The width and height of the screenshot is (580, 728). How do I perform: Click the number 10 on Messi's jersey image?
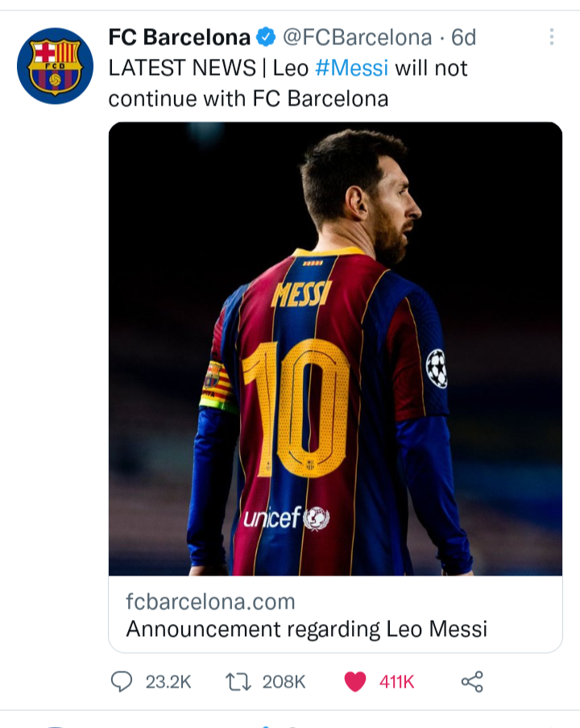pos(296,409)
